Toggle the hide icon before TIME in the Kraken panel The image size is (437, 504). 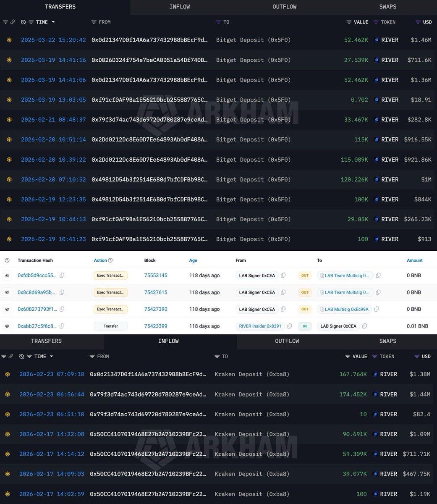(22, 356)
